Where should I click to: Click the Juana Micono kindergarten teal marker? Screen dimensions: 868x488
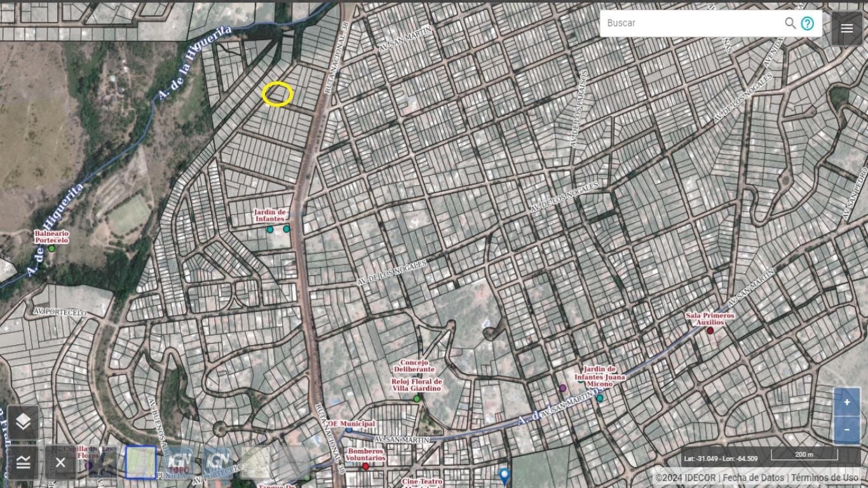click(x=600, y=398)
